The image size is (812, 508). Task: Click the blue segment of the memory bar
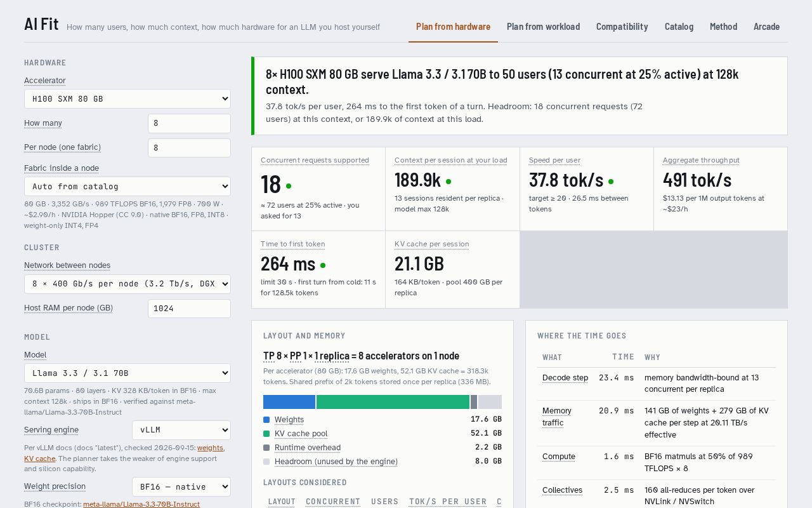pyautogui.click(x=289, y=402)
